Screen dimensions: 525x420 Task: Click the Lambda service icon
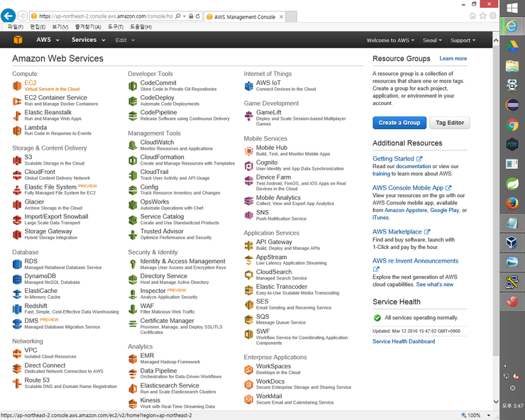coord(18,131)
